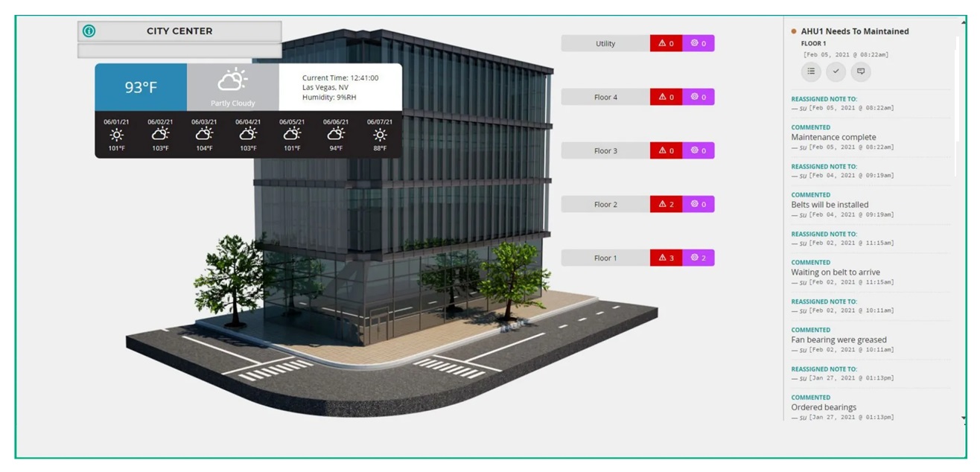Image resolution: width=980 pixels, height=472 pixels.
Task: Click the 93°F current temperature tile
Action: (141, 87)
